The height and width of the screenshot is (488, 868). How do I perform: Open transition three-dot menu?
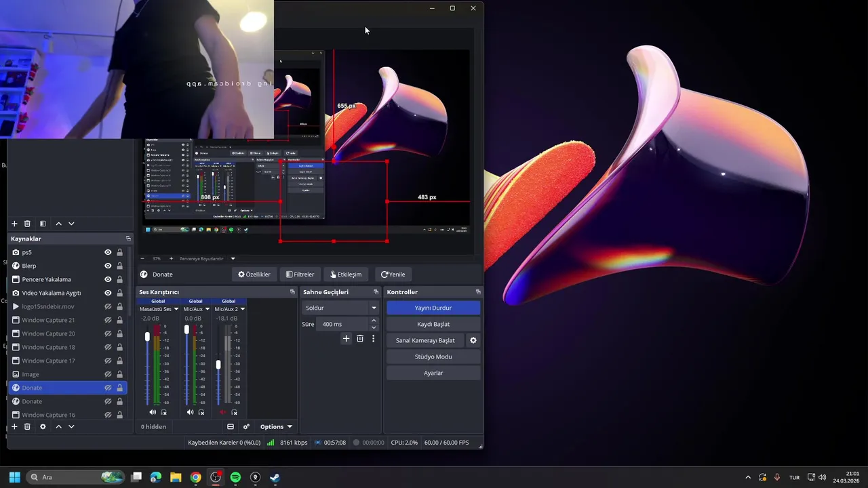tap(373, 338)
